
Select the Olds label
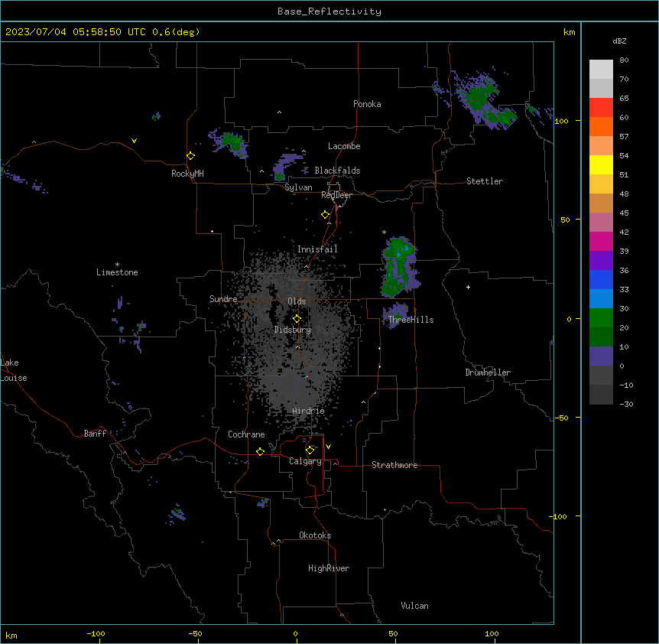click(x=297, y=301)
